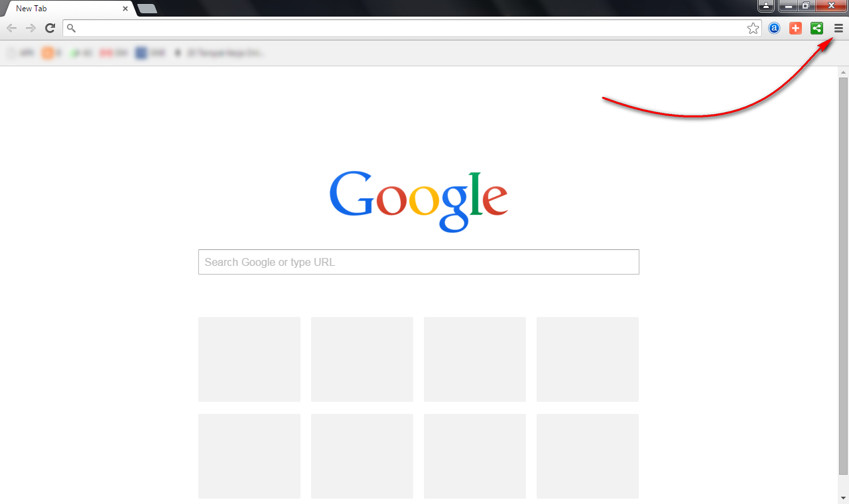Image resolution: width=849 pixels, height=504 pixels.
Task: Open the green share extension icon
Action: pyautogui.click(x=816, y=29)
